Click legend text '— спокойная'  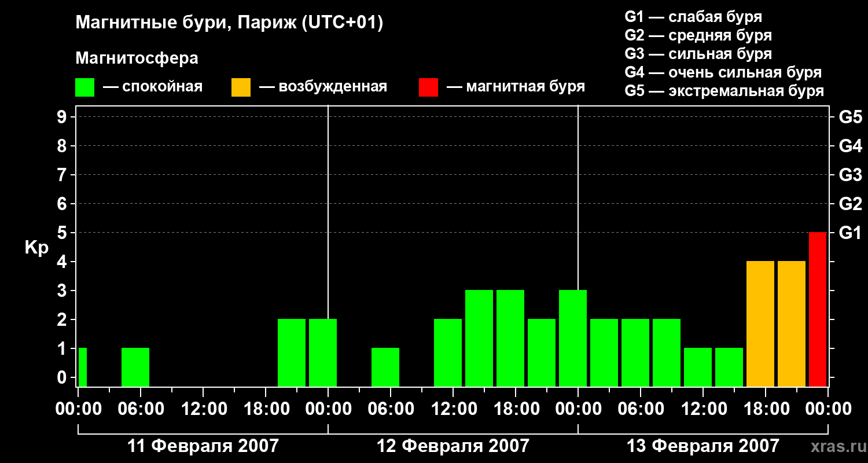coord(152,87)
